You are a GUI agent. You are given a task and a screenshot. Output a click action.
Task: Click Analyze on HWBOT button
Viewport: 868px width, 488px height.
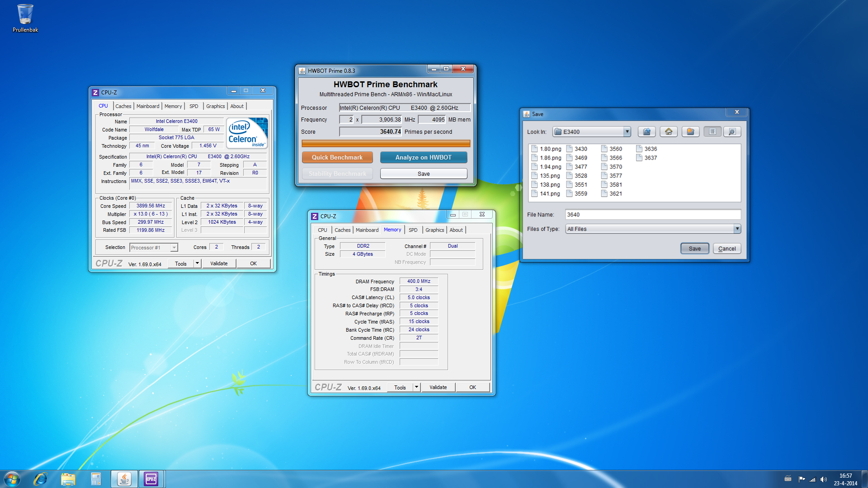(424, 157)
